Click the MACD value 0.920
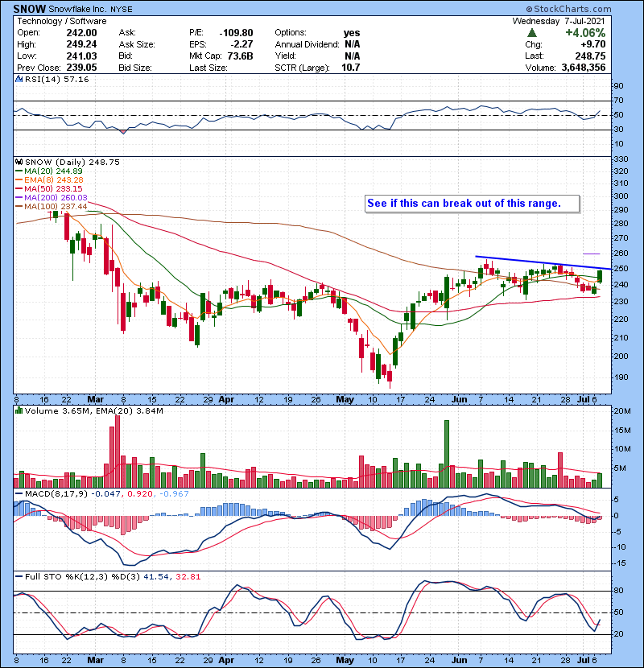644x668 pixels. (x=140, y=494)
